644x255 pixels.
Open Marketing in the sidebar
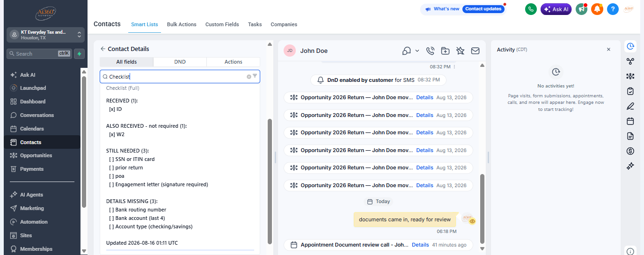click(x=32, y=208)
